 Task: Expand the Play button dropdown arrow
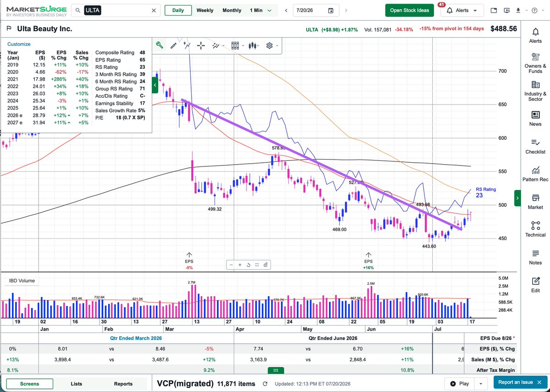click(481, 384)
